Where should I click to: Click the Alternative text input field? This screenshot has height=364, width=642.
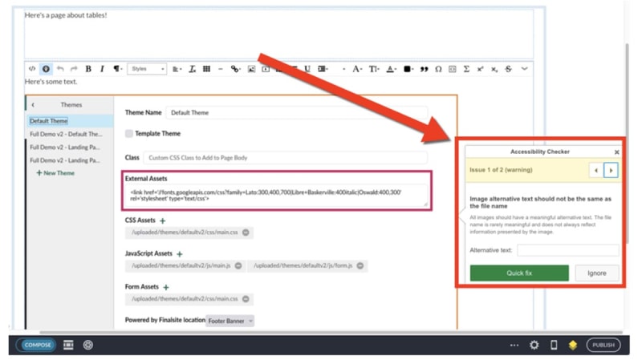tap(568, 250)
